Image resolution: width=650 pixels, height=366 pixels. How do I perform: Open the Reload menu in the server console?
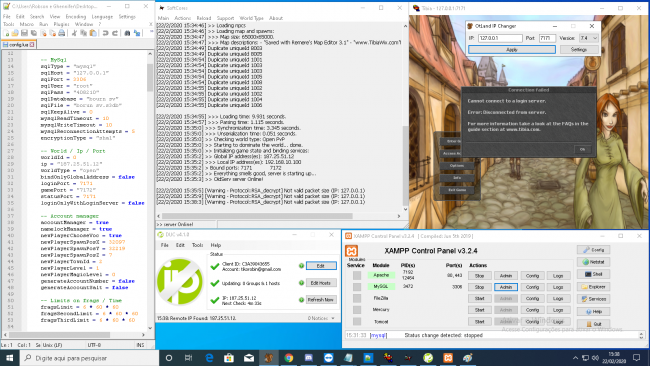point(204,18)
